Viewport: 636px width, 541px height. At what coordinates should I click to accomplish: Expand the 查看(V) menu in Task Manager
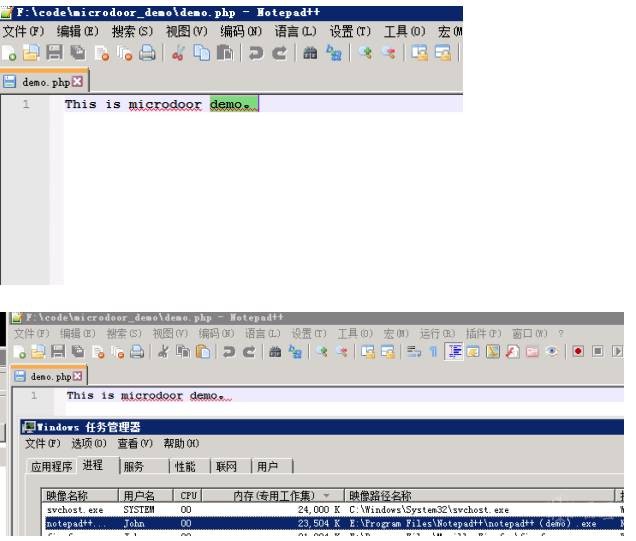point(134,443)
